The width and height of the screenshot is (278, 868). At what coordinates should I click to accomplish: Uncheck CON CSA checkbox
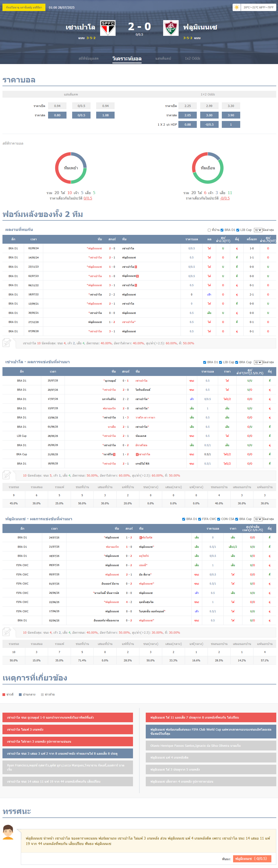[219, 519]
